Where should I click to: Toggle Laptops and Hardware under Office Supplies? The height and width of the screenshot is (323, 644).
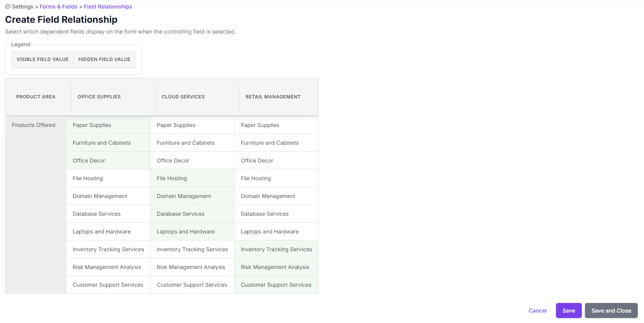(x=108, y=232)
